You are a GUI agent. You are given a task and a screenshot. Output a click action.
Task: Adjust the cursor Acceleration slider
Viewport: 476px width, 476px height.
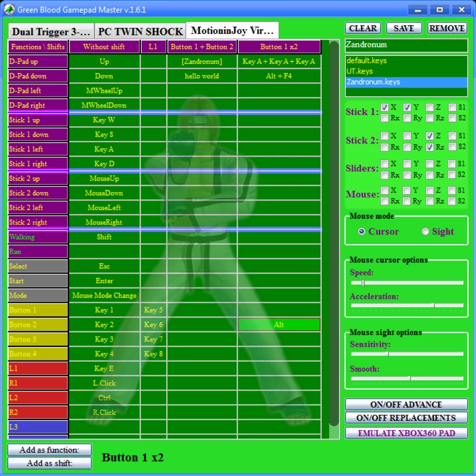407,306
